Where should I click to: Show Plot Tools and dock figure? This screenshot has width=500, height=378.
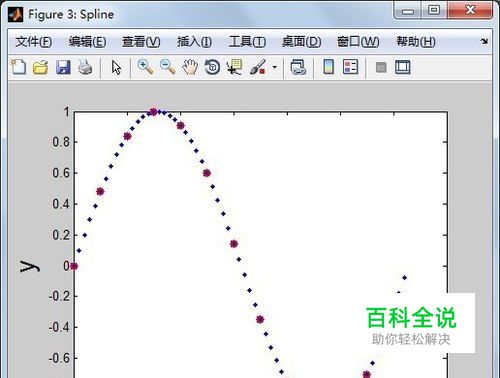pos(403,67)
